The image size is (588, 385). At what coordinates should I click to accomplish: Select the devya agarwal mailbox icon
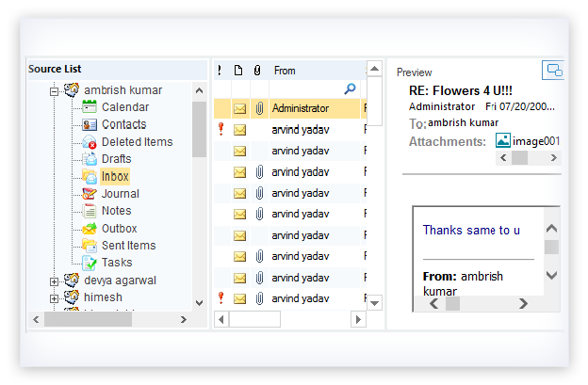click(x=72, y=281)
